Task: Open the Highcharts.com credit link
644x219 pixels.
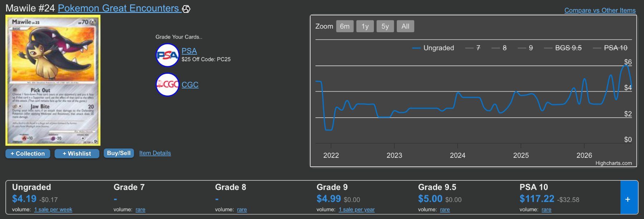Action: 614,163
